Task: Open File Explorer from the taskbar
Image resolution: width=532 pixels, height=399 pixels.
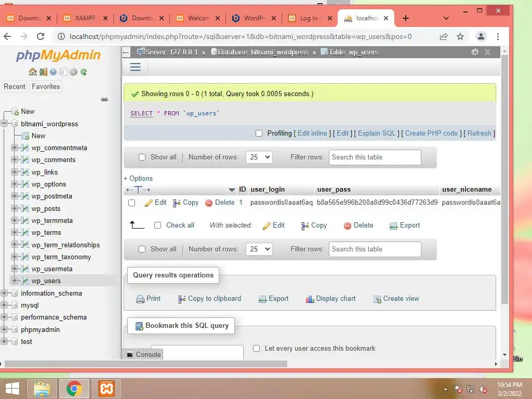Action: tap(42, 389)
